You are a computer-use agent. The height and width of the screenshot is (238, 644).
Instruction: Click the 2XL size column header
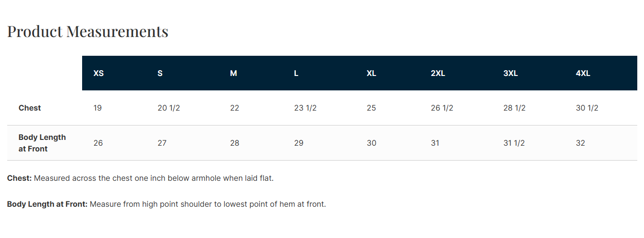(438, 74)
